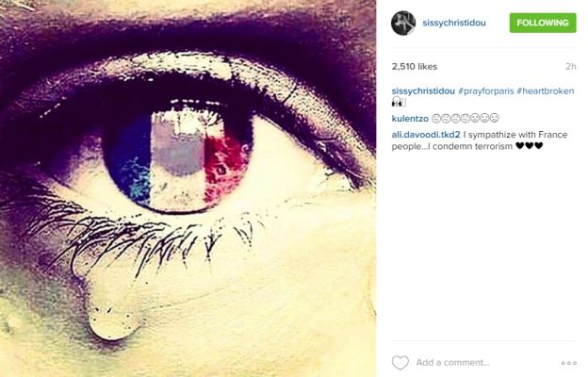The height and width of the screenshot is (377, 588).
Task: Open sissychristidou username in header
Action: pyautogui.click(x=454, y=23)
